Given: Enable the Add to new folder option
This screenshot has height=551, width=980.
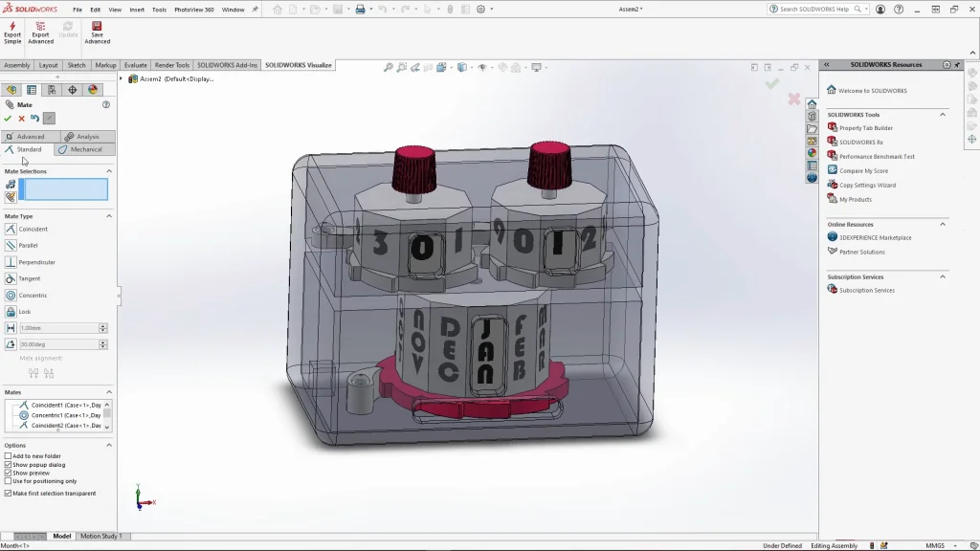Looking at the screenshot, I should tap(9, 456).
